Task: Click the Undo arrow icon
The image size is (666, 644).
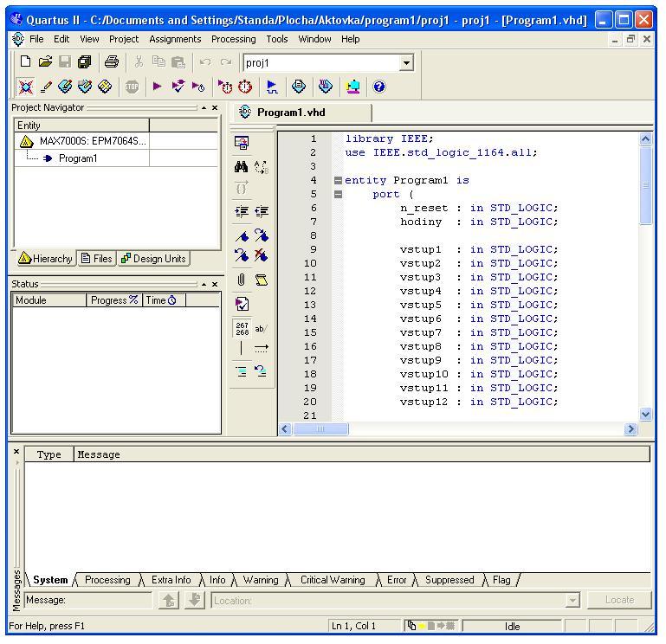Action: coord(205,62)
